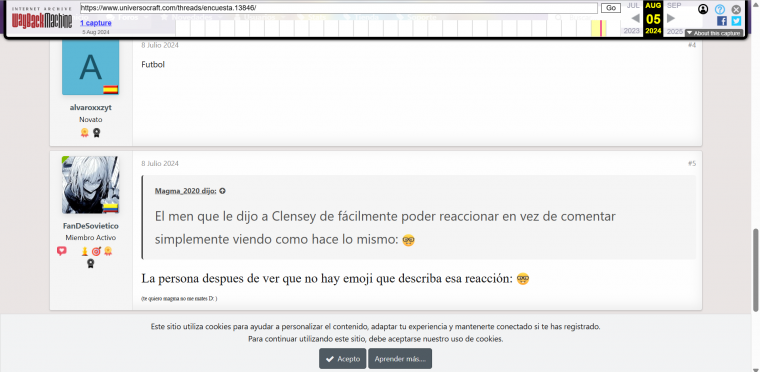This screenshot has height=372, width=760.
Task: Focus the Wayback URL input field
Action: (x=338, y=8)
